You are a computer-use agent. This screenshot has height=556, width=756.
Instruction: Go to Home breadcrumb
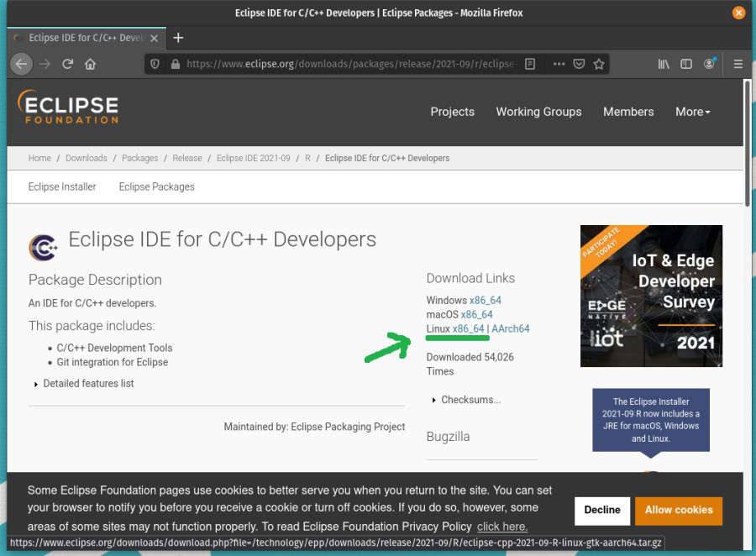(39, 158)
